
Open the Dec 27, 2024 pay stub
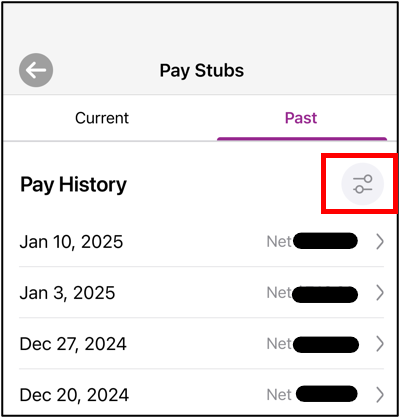(x=202, y=344)
